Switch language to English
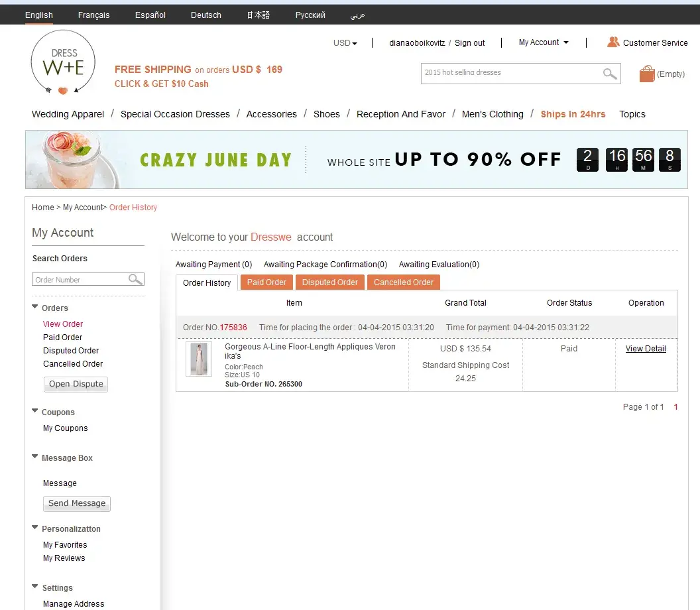This screenshot has width=700, height=610. [x=39, y=15]
